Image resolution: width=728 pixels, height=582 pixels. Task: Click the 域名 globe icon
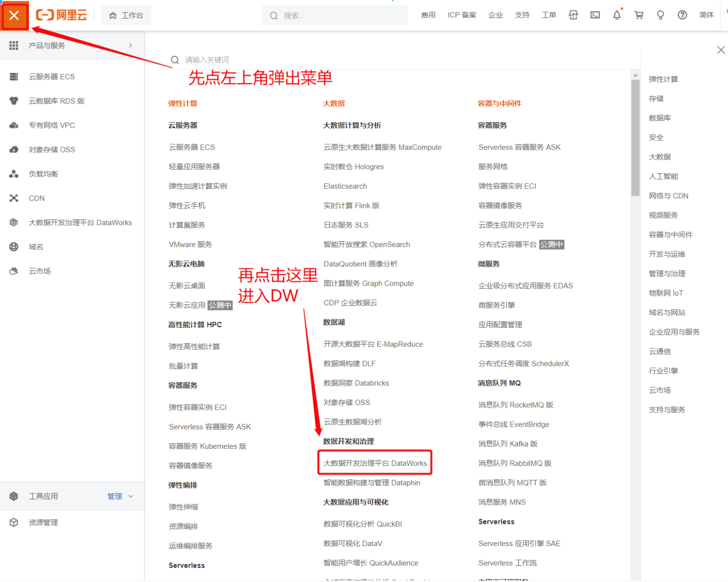tap(14, 247)
